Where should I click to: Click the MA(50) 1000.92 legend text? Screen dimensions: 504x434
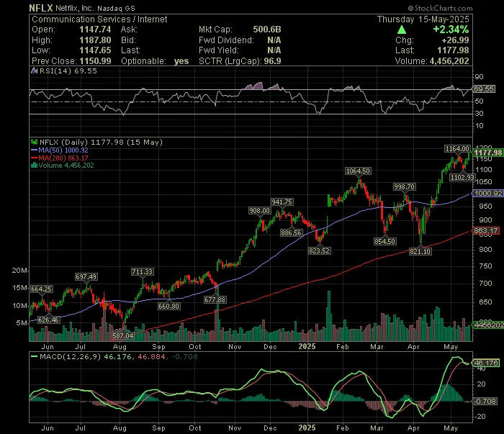point(63,150)
